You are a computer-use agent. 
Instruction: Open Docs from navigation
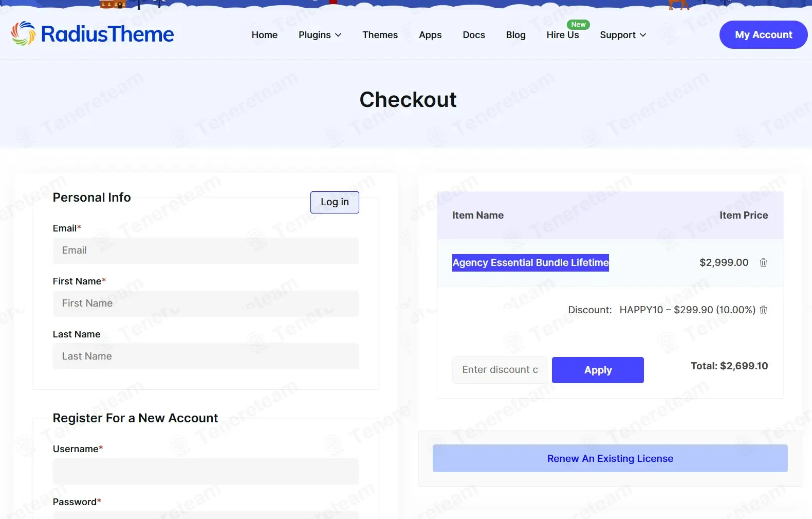tap(474, 35)
